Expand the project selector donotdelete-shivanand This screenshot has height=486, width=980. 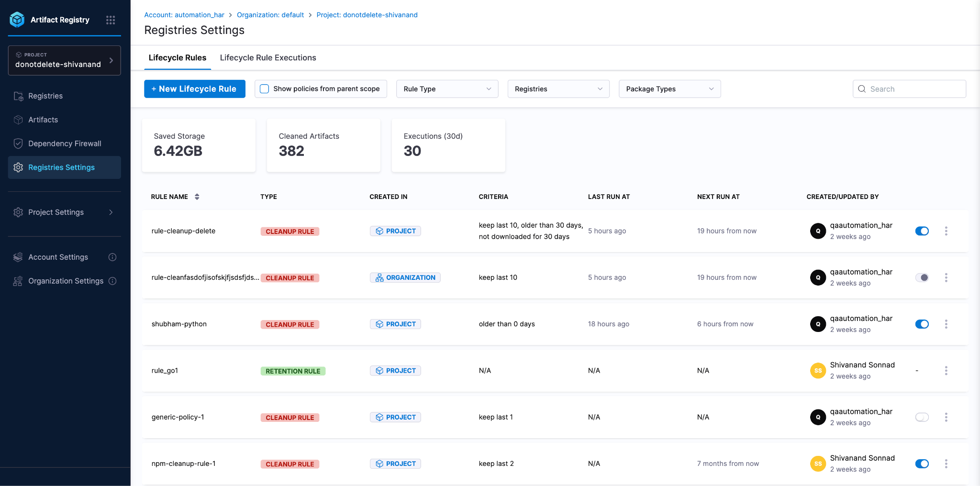[x=65, y=60]
